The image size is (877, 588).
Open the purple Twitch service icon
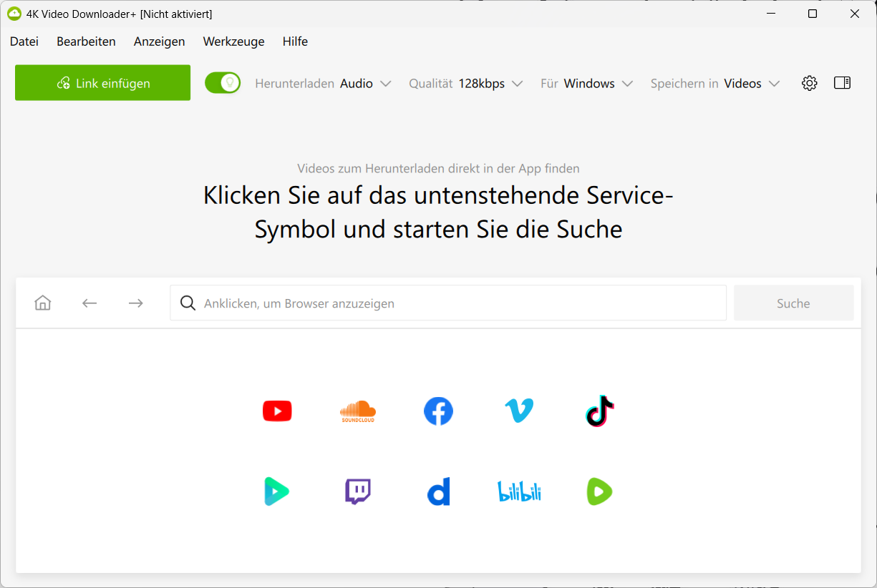pos(358,492)
